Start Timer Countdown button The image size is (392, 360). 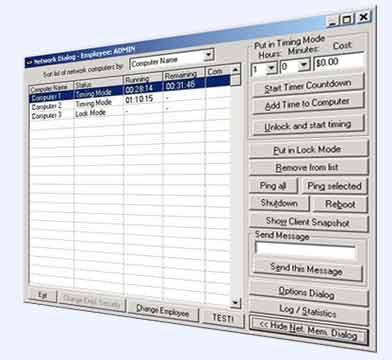click(308, 86)
